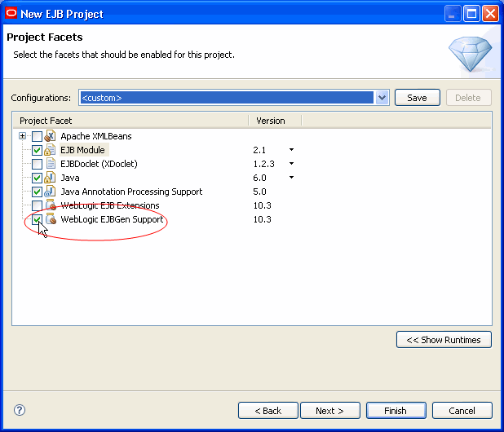Click the Apache XMLBeans facet icon
This screenshot has height=432, width=504.
[50, 136]
